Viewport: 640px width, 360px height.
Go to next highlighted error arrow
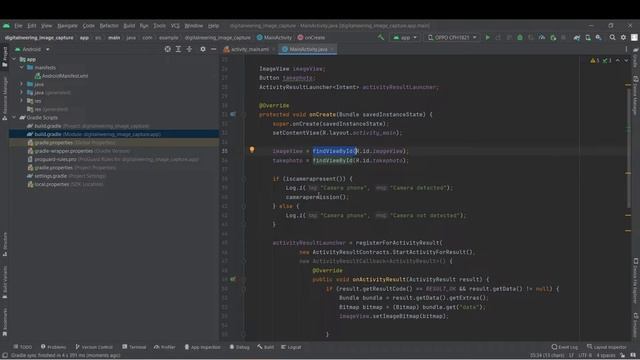(626, 60)
